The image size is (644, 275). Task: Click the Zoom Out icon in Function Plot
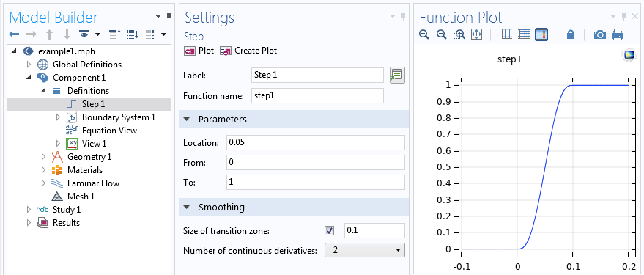[442, 34]
